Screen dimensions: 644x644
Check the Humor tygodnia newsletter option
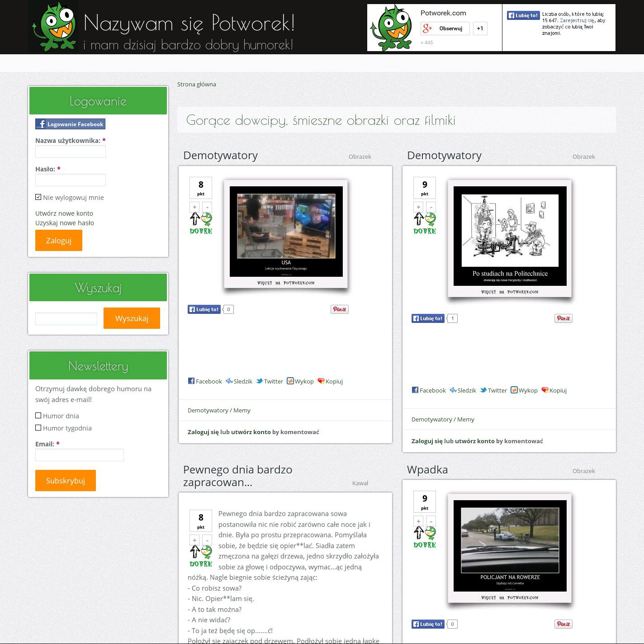point(38,428)
